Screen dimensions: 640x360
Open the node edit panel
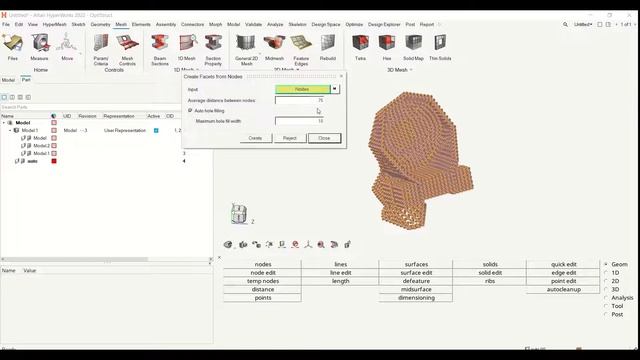(263, 273)
